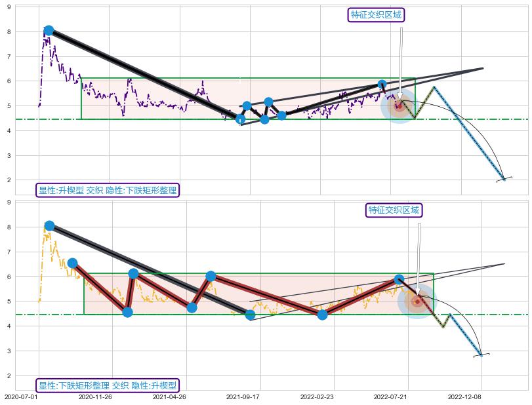532x405 pixels.
Task: Click the bottom chart's 特征交织区域 annotation label
Action: tap(394, 210)
